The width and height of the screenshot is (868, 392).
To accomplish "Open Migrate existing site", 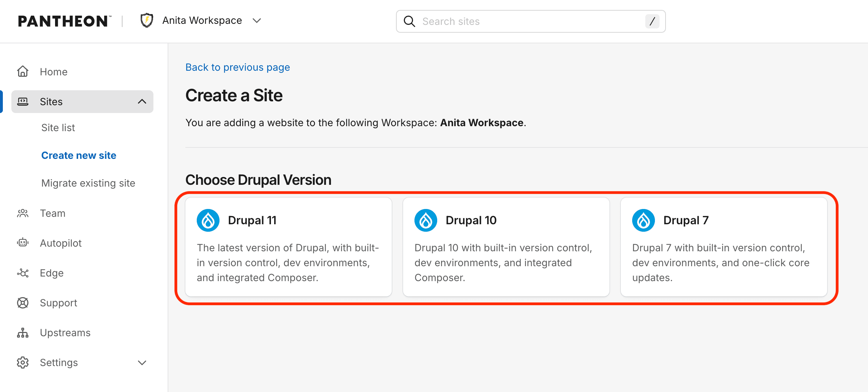I will pos(88,183).
